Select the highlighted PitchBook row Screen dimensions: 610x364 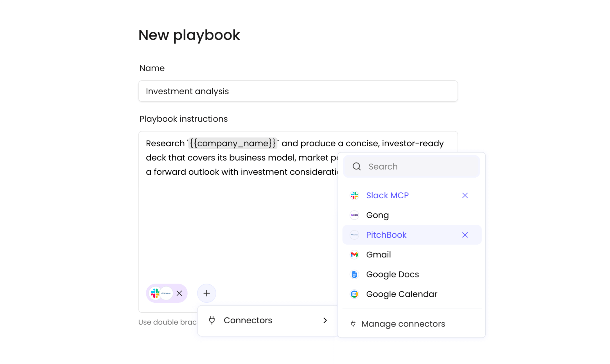click(386, 235)
